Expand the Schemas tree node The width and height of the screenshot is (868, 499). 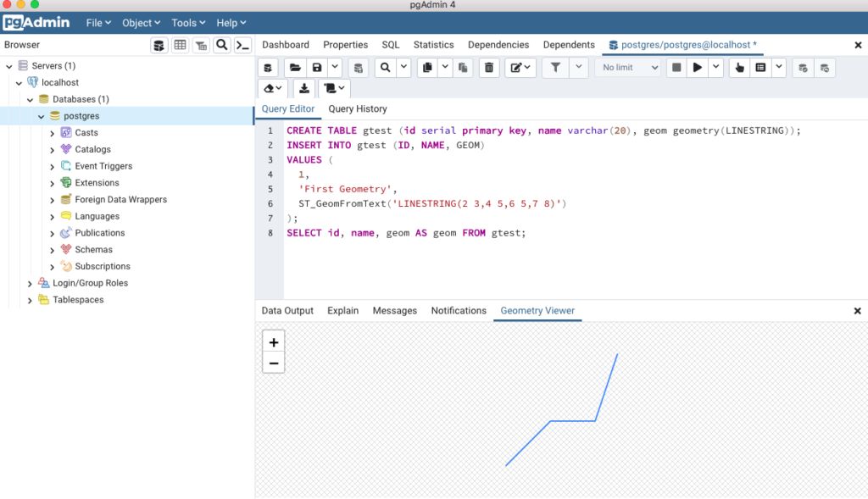tap(51, 249)
